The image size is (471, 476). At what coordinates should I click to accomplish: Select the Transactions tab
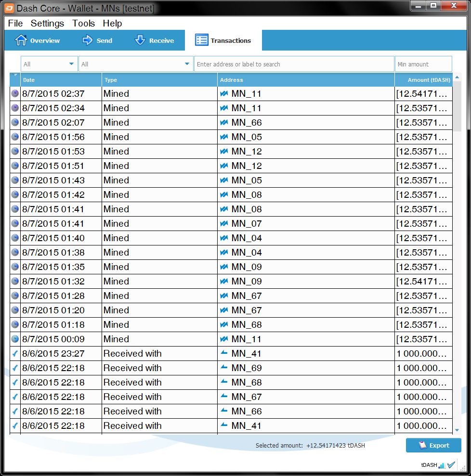[x=223, y=40]
